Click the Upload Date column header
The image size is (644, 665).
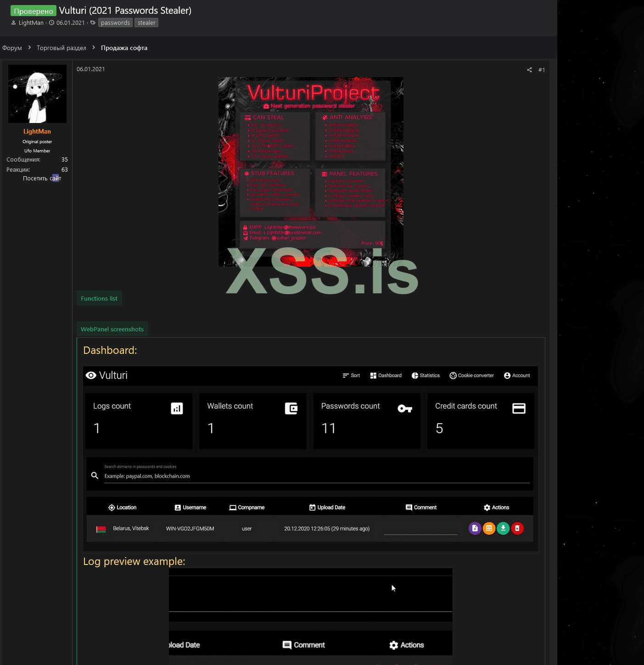(x=327, y=508)
